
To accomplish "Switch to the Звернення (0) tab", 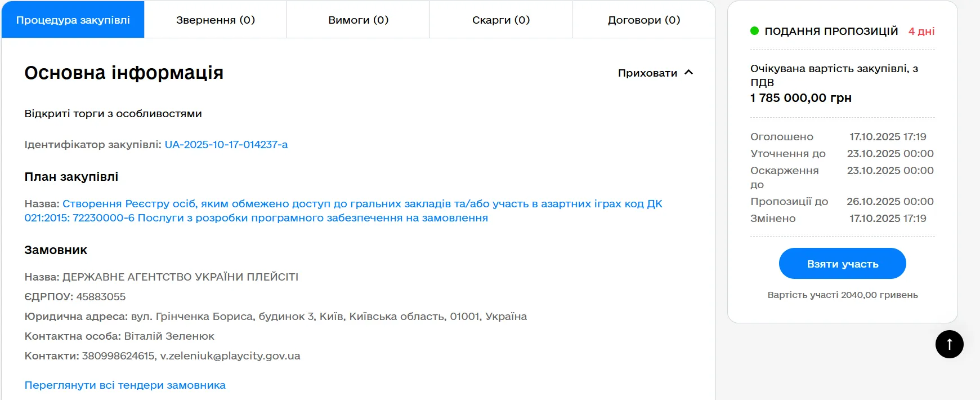I will tap(216, 20).
